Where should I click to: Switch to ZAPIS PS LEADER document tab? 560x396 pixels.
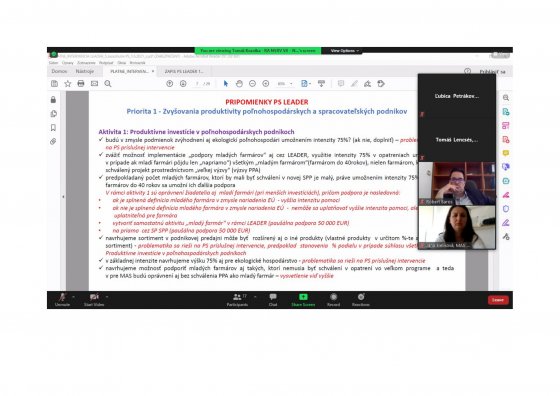click(184, 71)
